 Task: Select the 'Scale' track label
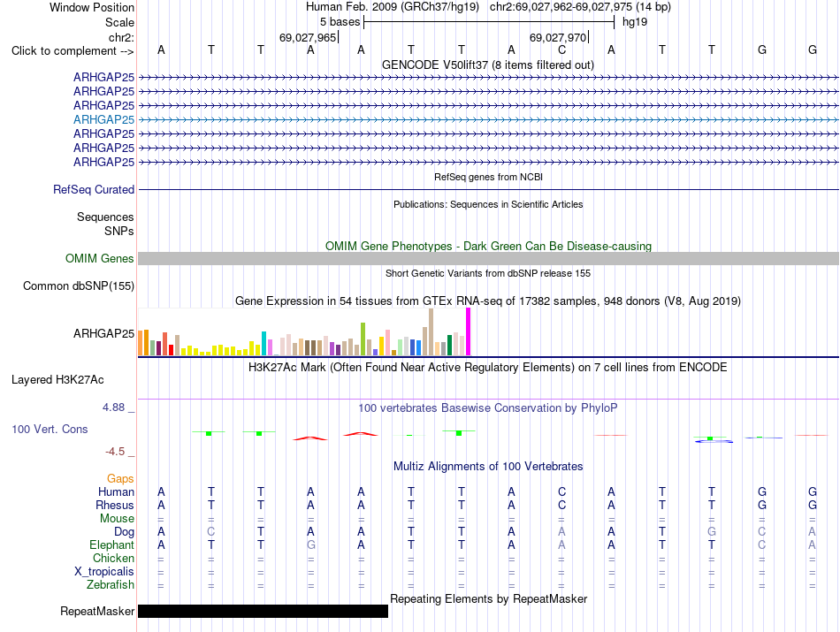(x=119, y=22)
